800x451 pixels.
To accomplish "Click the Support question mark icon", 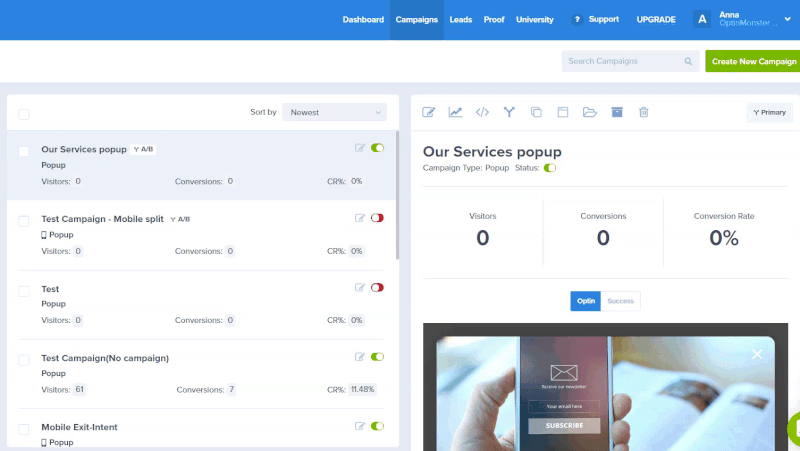I will [x=577, y=19].
